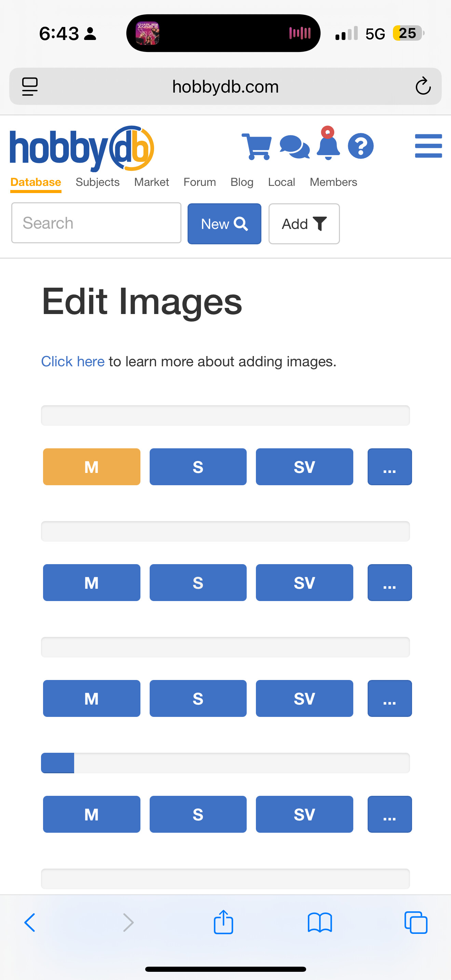The width and height of the screenshot is (451, 980).
Task: Open the Safari share sheet icon
Action: (x=223, y=922)
